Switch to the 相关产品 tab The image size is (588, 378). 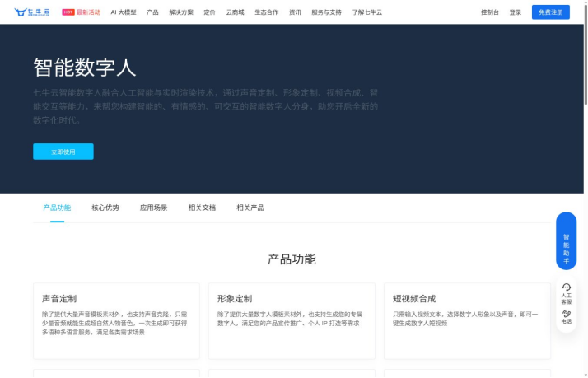(x=250, y=208)
